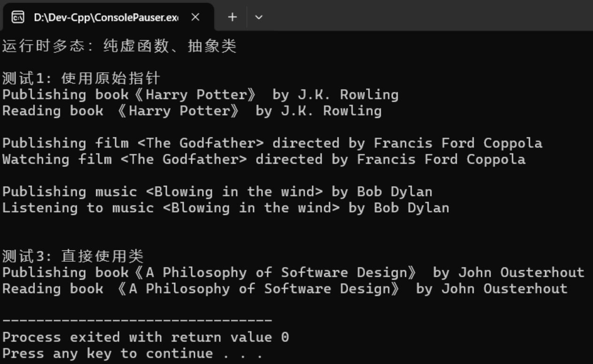Click the heading line 运行时多态: 纯虚函数、抽象类
Viewport: 593px width, 364px height.
(x=120, y=46)
